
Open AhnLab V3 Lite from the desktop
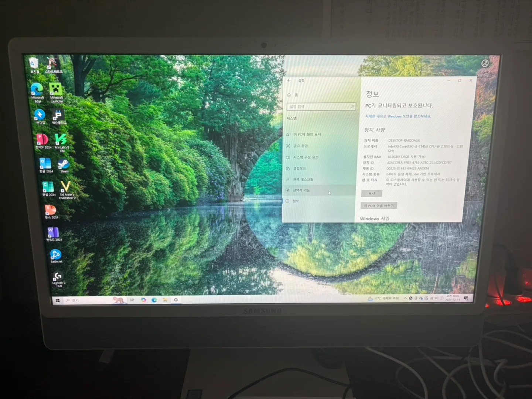pos(61,142)
